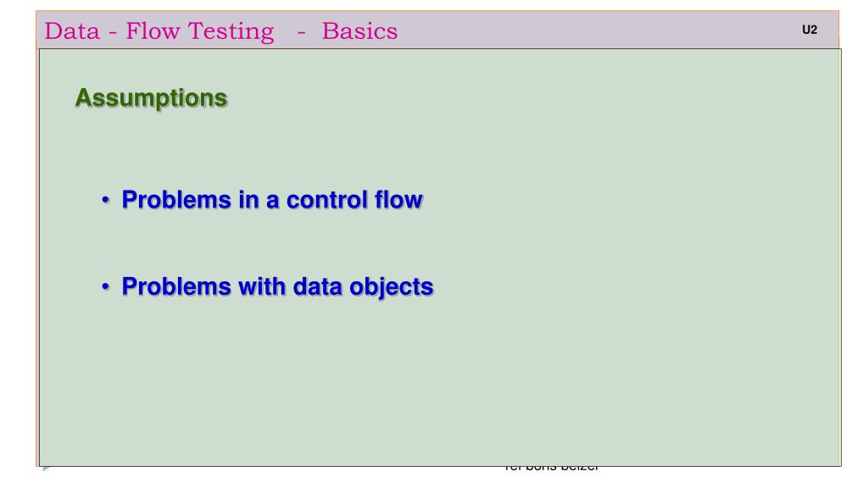The height and width of the screenshot is (488, 868).
Task: Click the word 'Problems' in the first bullet
Action: 176,200
